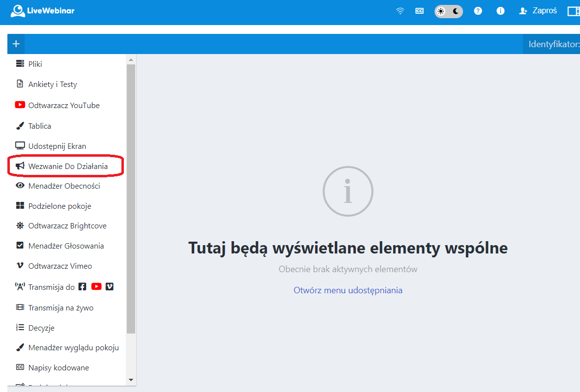Screen dimensions: 580x392
Task: Open the info icon in top bar
Action: [x=500, y=11]
